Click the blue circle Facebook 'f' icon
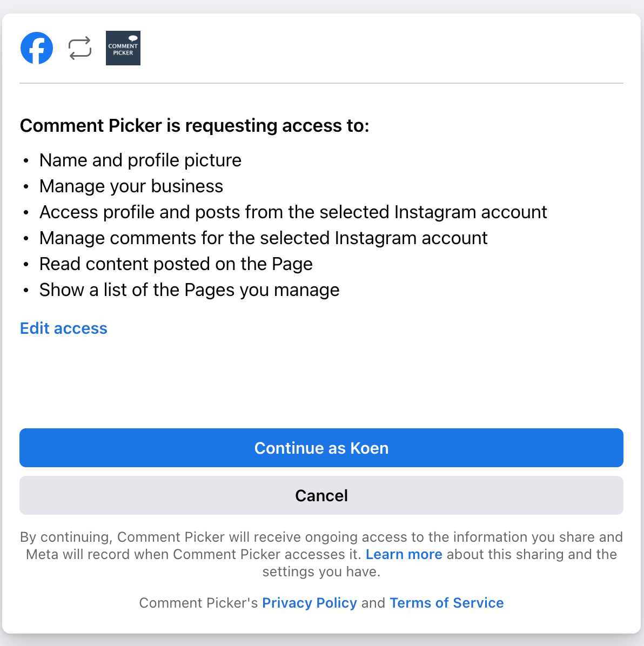This screenshot has width=644, height=646. (37, 48)
